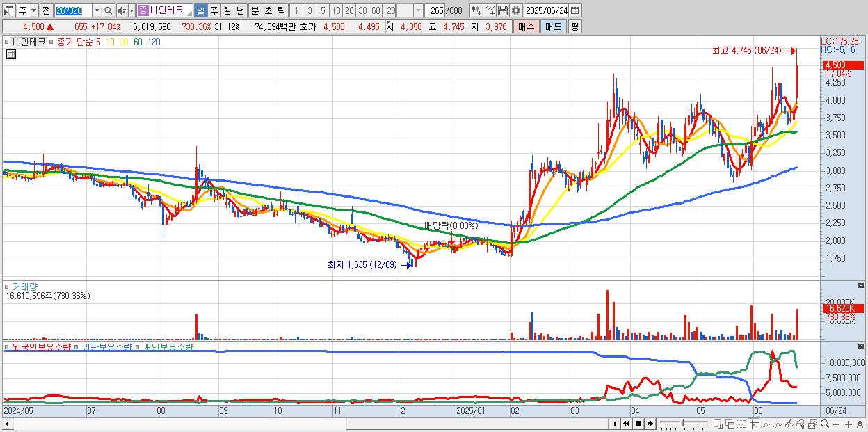
Task: Toggle the 거래량 volume legend checkbox
Action: (x=7, y=286)
